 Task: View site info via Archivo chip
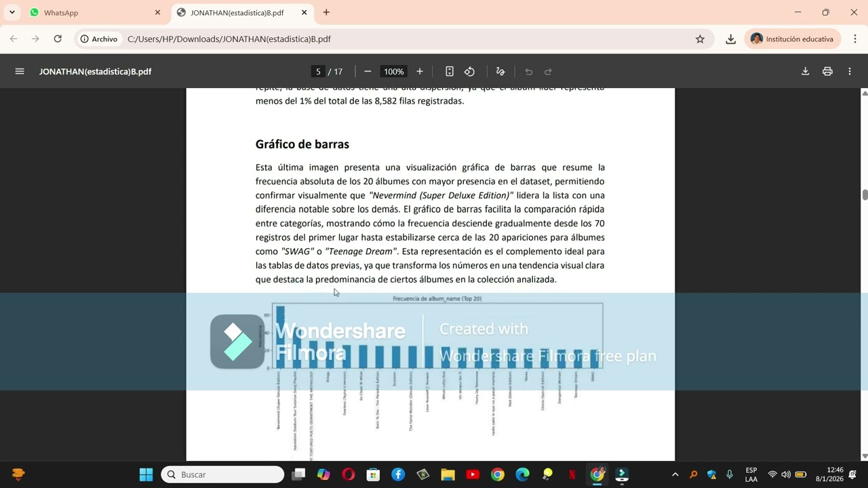click(99, 39)
